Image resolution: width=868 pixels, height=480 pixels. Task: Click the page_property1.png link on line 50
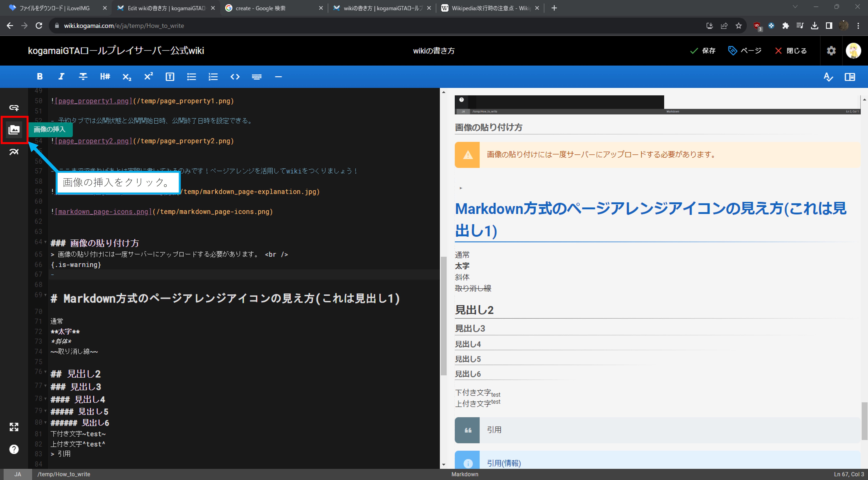tap(93, 101)
